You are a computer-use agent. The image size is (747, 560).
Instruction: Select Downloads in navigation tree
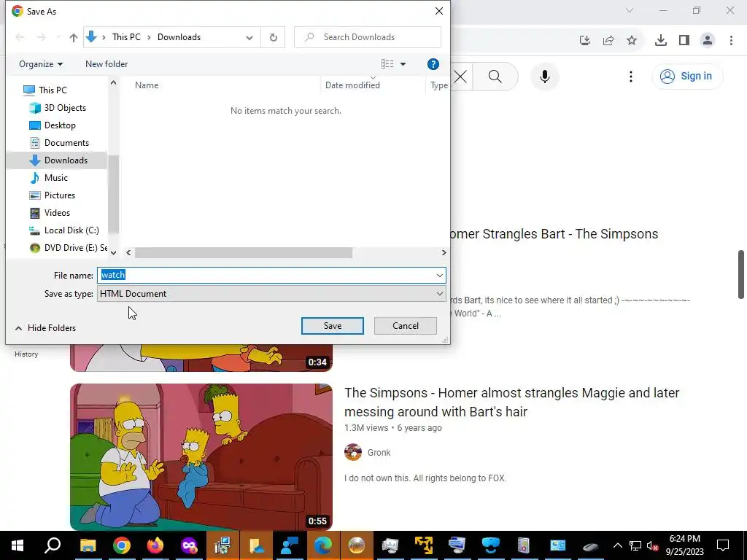click(x=66, y=160)
